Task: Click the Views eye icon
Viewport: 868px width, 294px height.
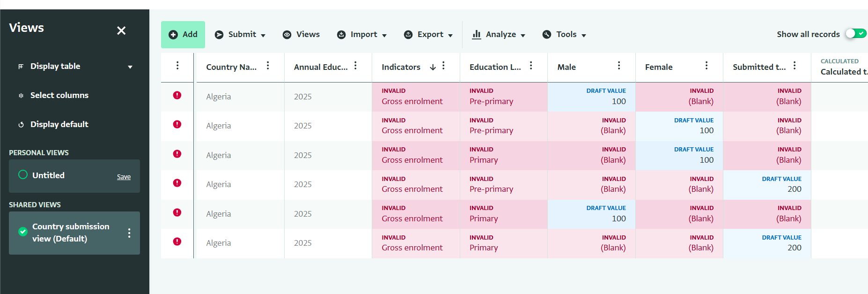Action: click(x=287, y=35)
